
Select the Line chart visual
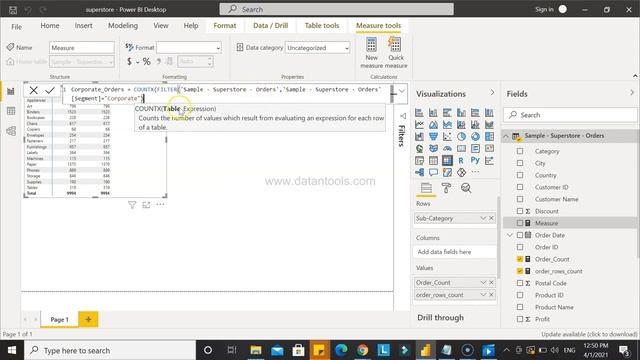tap(419, 124)
